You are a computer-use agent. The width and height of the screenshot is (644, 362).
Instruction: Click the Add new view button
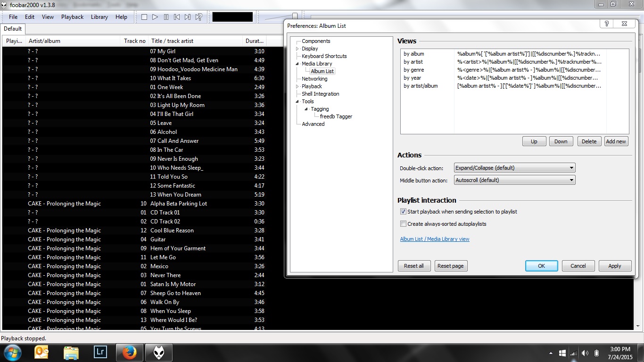point(616,141)
